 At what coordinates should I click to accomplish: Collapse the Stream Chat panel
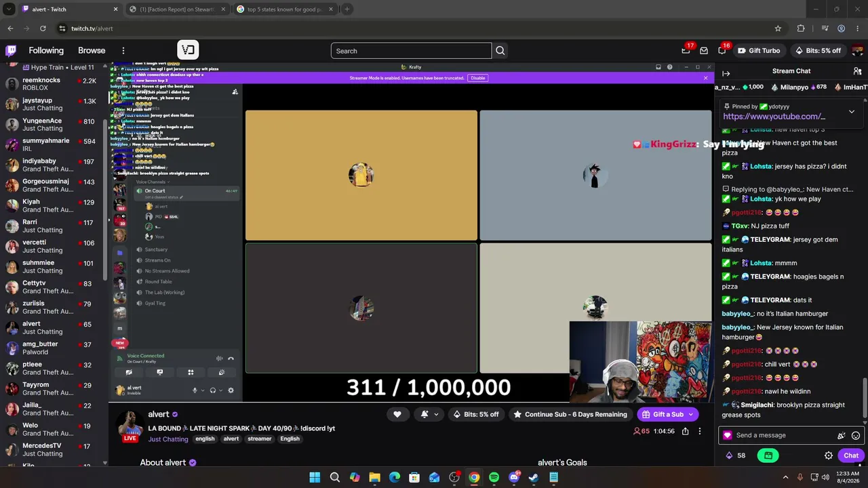click(726, 73)
